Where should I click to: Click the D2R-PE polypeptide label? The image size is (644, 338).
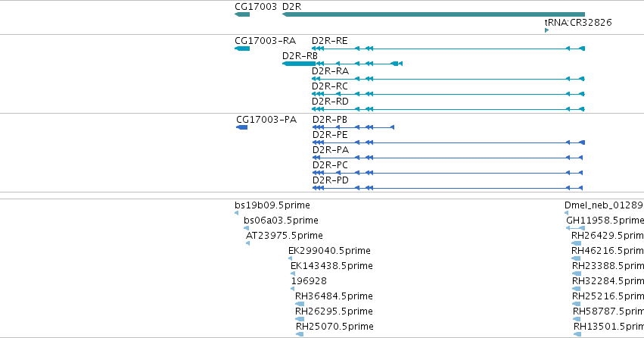[330, 135]
